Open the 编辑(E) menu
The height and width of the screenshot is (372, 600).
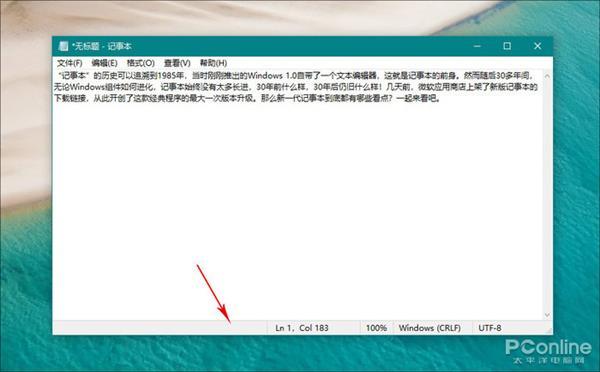tap(104, 63)
